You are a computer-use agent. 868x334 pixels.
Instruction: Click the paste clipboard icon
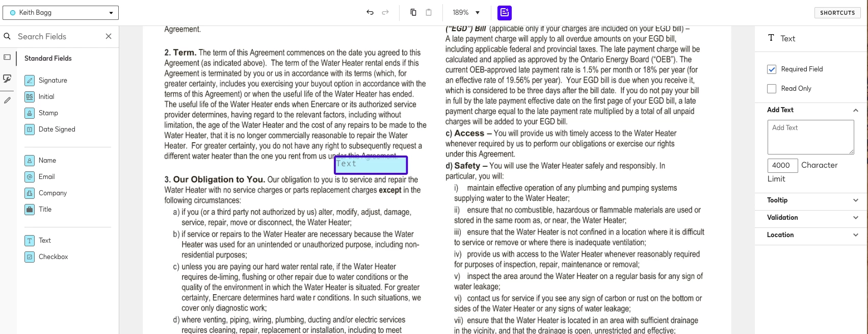pyautogui.click(x=429, y=12)
